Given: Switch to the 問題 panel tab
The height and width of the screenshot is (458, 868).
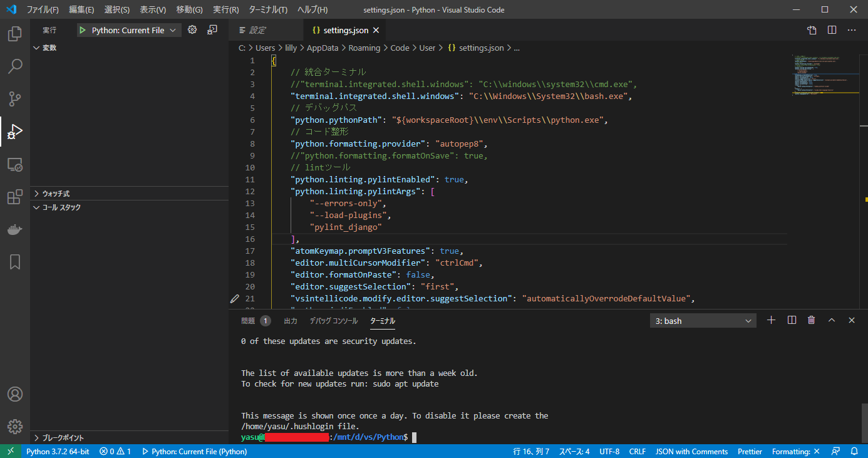Looking at the screenshot, I should [256, 321].
